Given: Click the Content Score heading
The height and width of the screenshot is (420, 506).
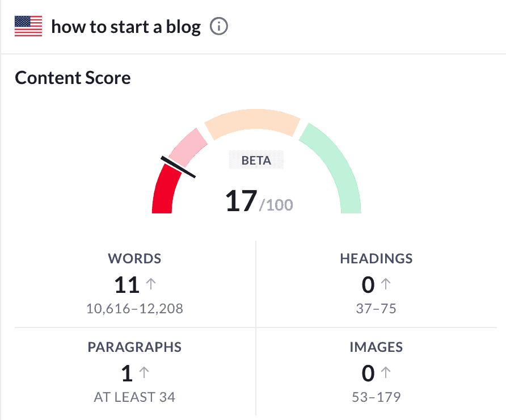Looking at the screenshot, I should 73,78.
